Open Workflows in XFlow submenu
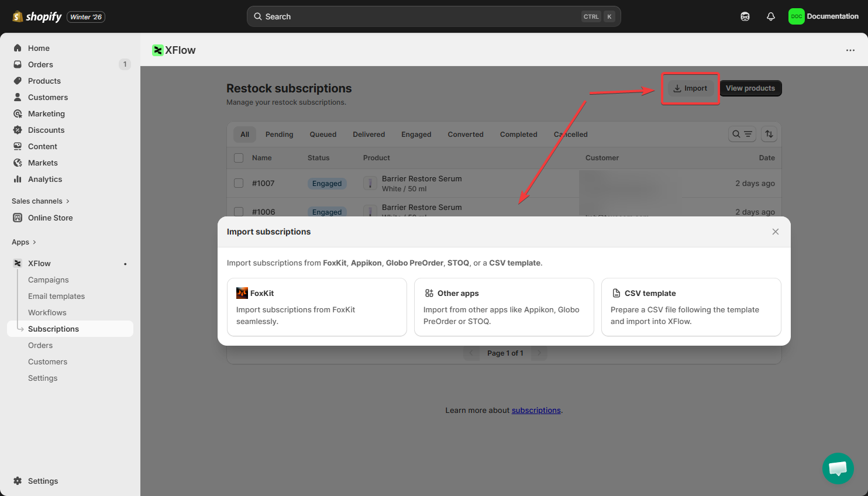 click(x=47, y=312)
